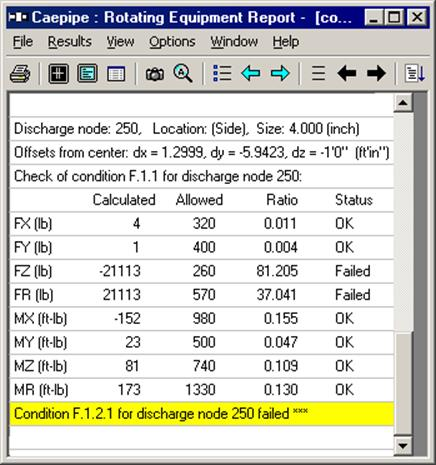Open the list window icon
The height and width of the screenshot is (465, 436).
coord(116,73)
